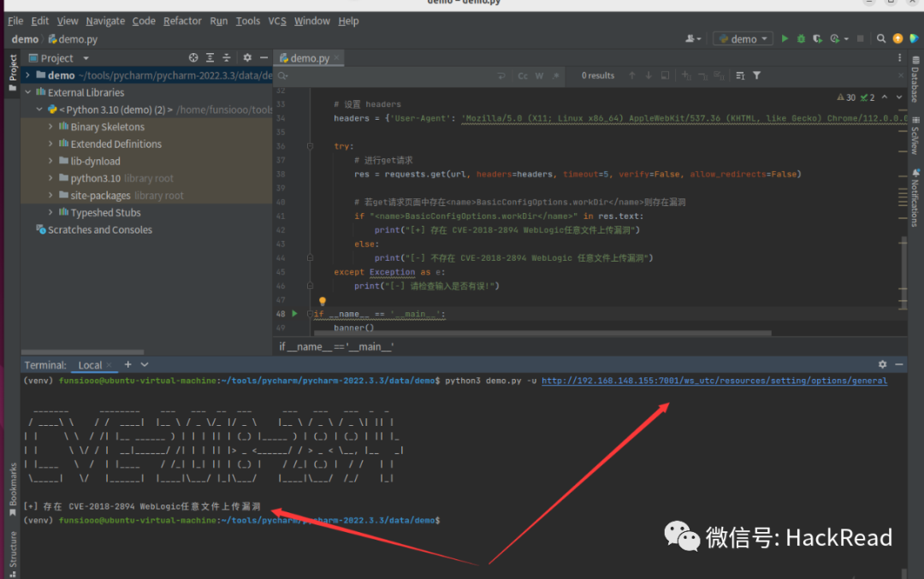Click demo breadcrumb in navigation bar

pos(25,39)
